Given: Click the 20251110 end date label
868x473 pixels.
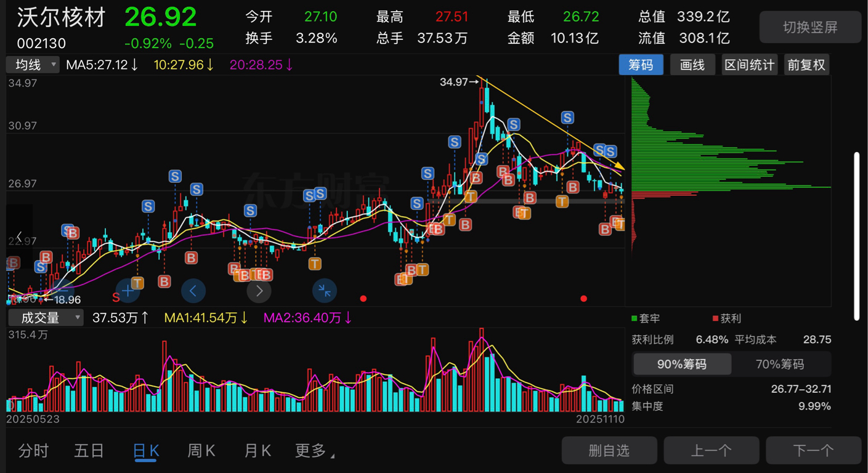Looking at the screenshot, I should [600, 419].
